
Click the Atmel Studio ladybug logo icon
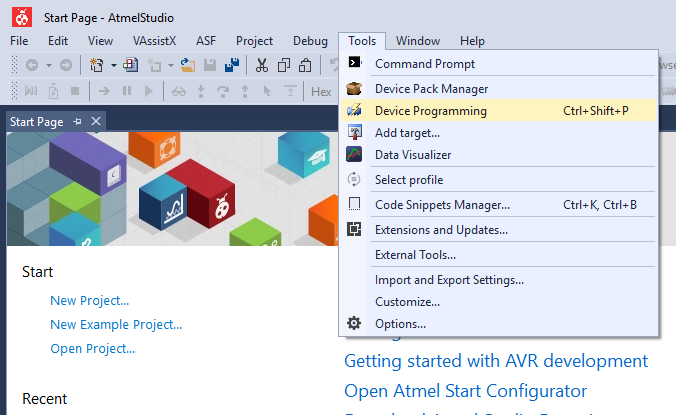(22, 18)
